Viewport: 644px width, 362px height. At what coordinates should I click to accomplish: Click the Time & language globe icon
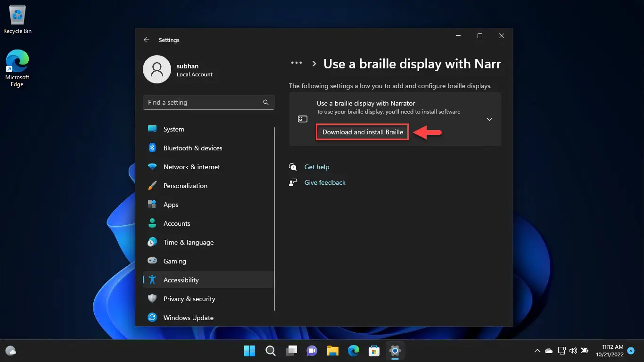coord(152,242)
